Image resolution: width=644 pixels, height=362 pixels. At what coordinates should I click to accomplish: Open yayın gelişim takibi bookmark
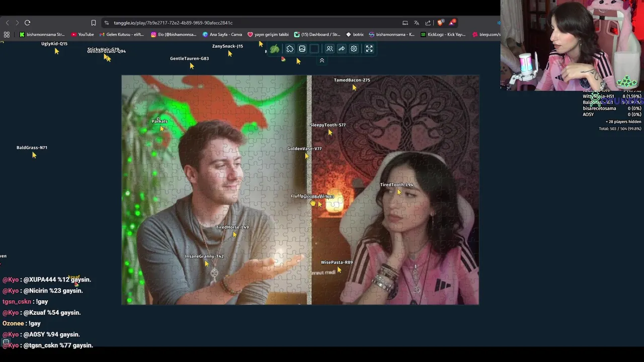pyautogui.click(x=268, y=35)
